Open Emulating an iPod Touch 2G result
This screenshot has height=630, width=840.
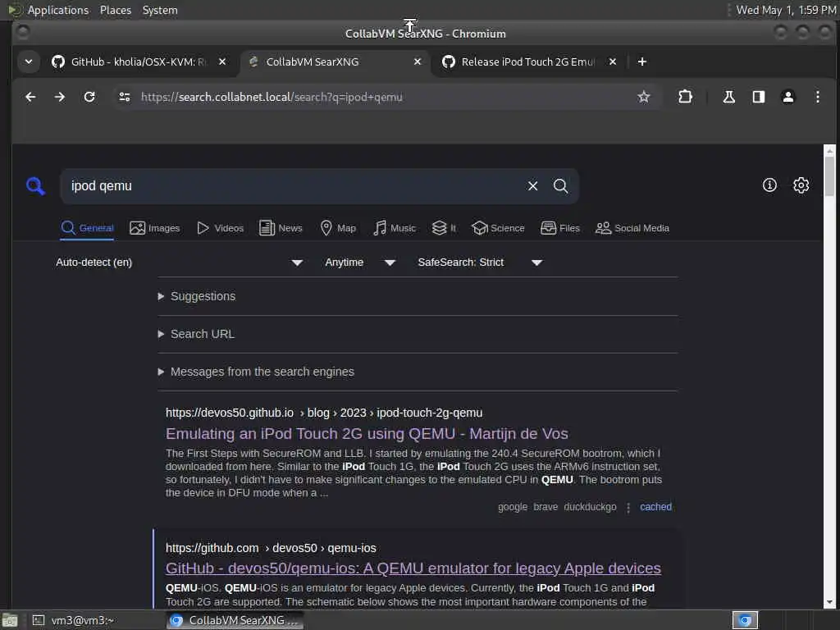[367, 433]
